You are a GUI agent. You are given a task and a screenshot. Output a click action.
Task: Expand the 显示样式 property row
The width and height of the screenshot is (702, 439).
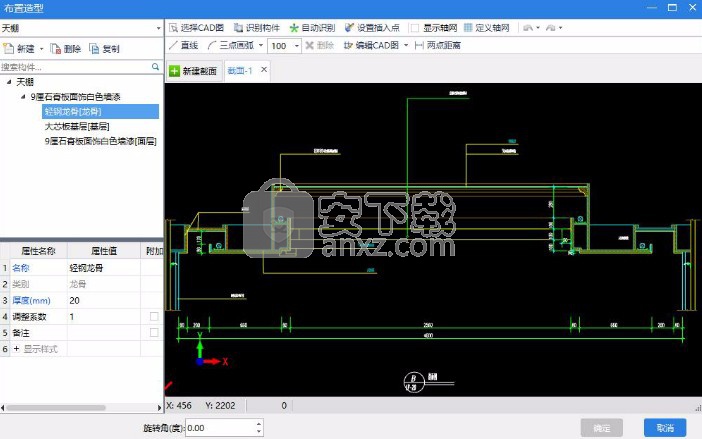[17, 349]
